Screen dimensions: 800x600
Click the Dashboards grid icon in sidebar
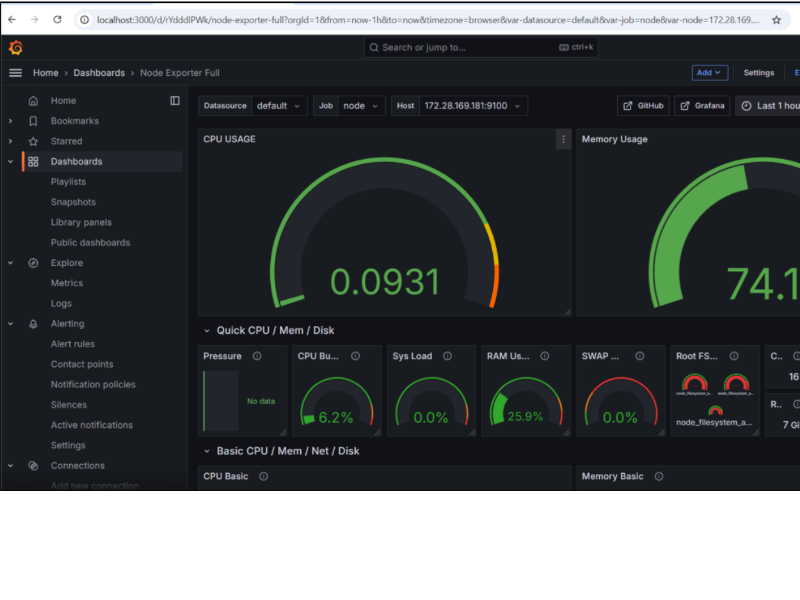(x=33, y=162)
